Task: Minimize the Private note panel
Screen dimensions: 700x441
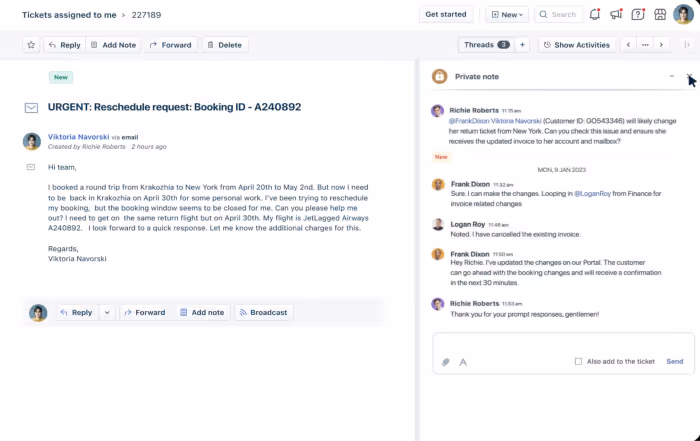Action: (672, 76)
